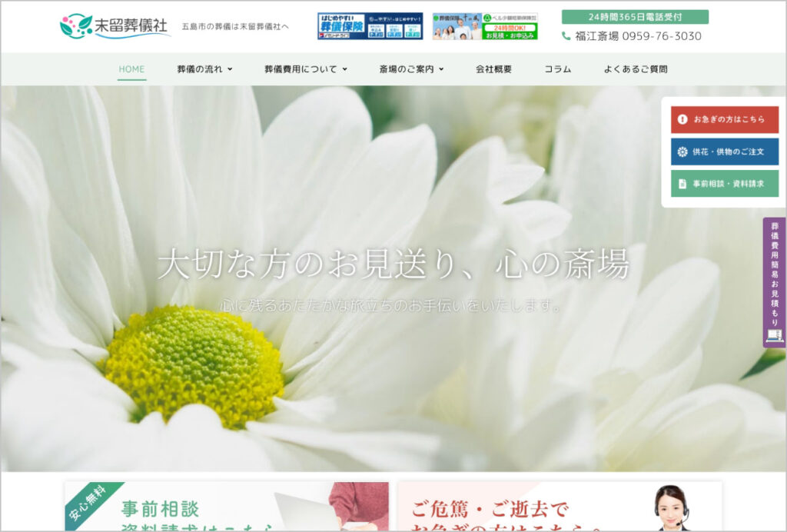Click the flower icon on blue button
This screenshot has height=532, width=787.
pyautogui.click(x=682, y=151)
